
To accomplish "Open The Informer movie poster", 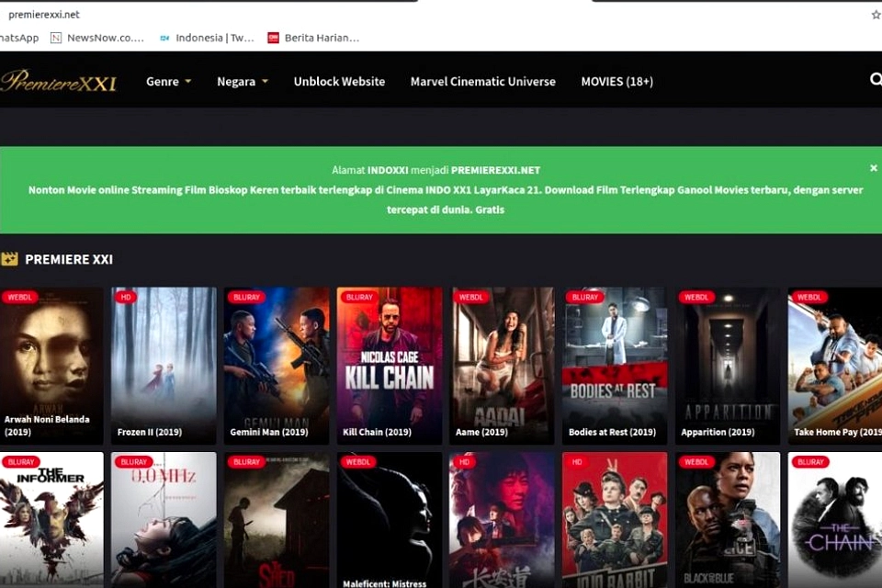I will click(51, 520).
